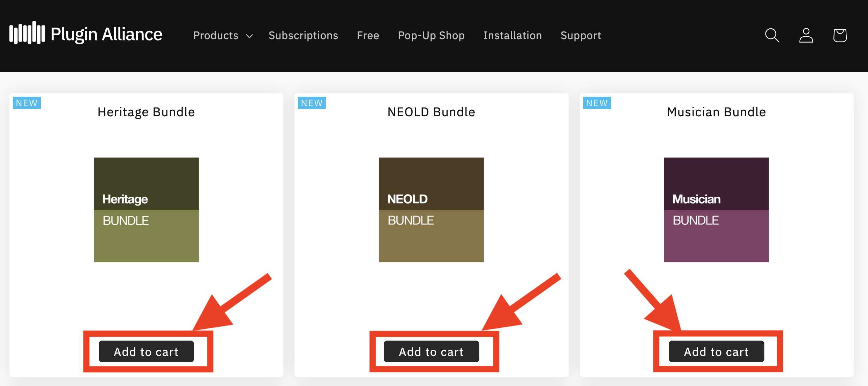Screen dimensions: 868x386
Task: Open the Subscriptions menu item
Action: coord(303,35)
